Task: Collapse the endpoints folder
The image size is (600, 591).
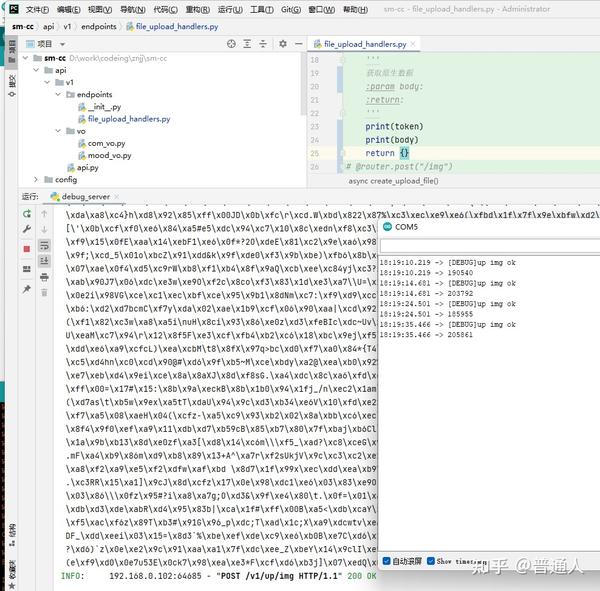Action: click(x=58, y=95)
